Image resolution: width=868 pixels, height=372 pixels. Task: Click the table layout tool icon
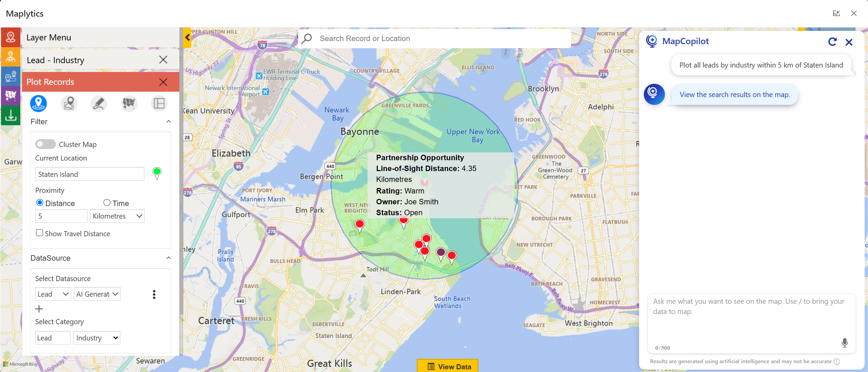(159, 104)
